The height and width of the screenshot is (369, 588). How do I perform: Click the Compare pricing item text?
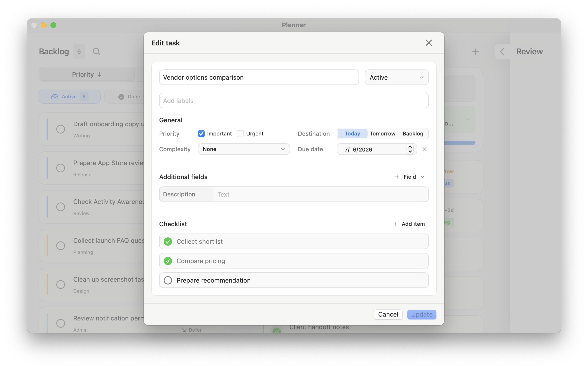[x=201, y=261]
